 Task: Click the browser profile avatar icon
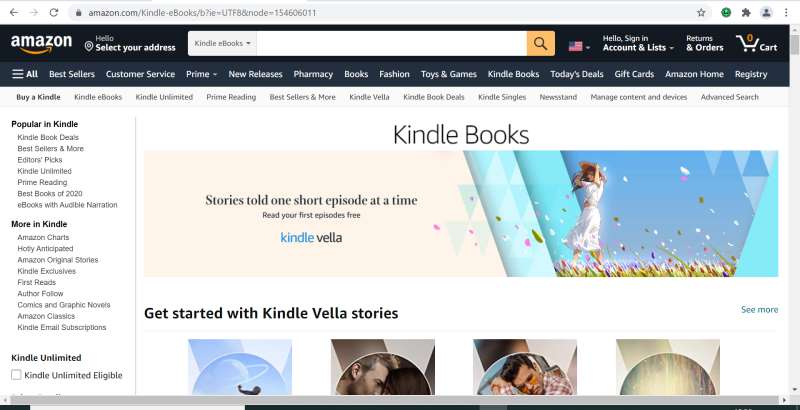766,13
